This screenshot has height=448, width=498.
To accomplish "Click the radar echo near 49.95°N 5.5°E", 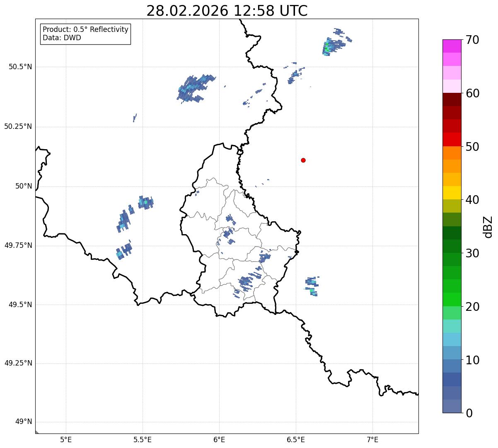I will pyautogui.click(x=146, y=203).
